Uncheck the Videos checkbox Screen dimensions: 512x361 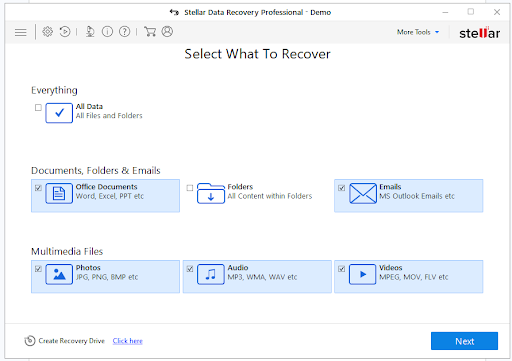[x=342, y=269]
